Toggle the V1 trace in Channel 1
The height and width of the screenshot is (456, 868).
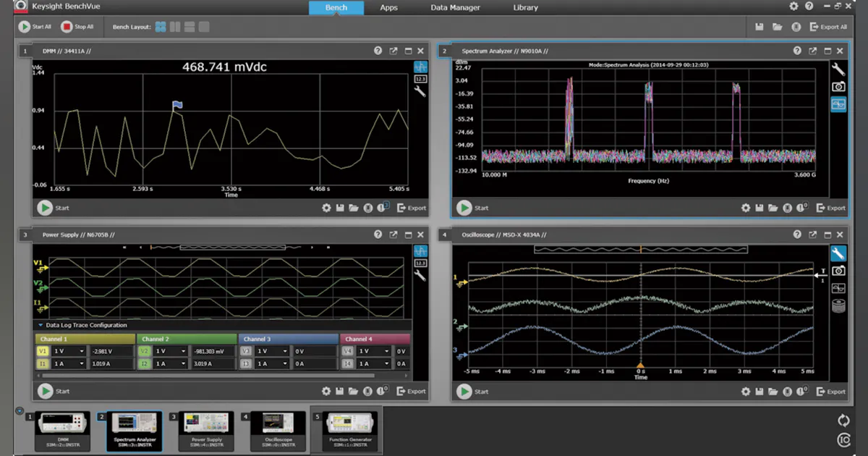(41, 351)
